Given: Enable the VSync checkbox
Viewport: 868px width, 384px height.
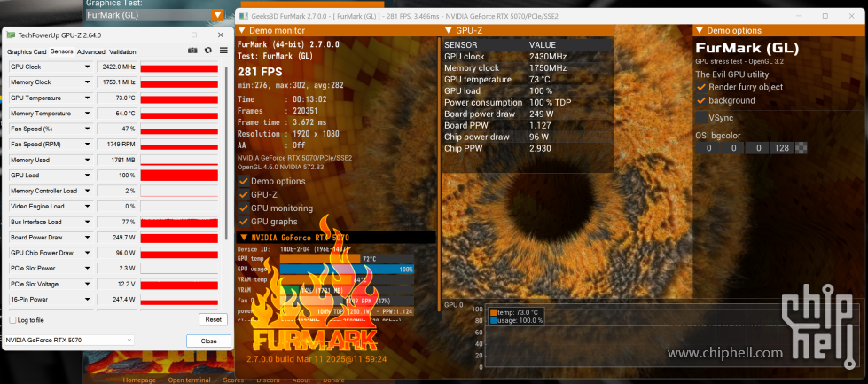Looking at the screenshot, I should click(700, 117).
